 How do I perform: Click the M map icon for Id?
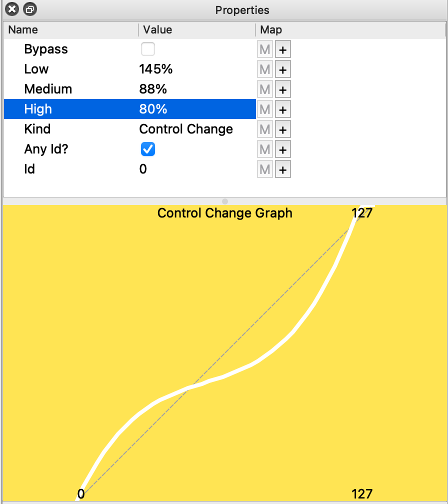(265, 169)
